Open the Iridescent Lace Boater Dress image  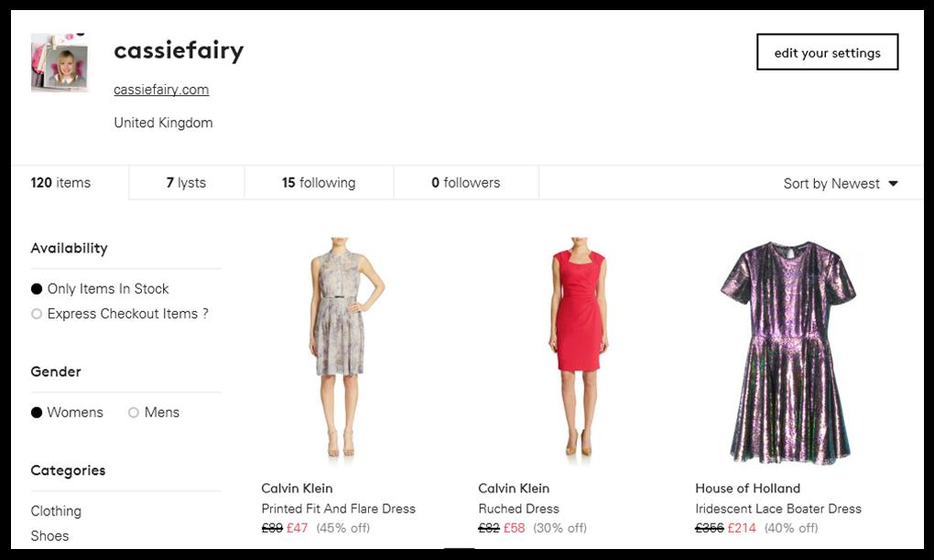point(787,352)
